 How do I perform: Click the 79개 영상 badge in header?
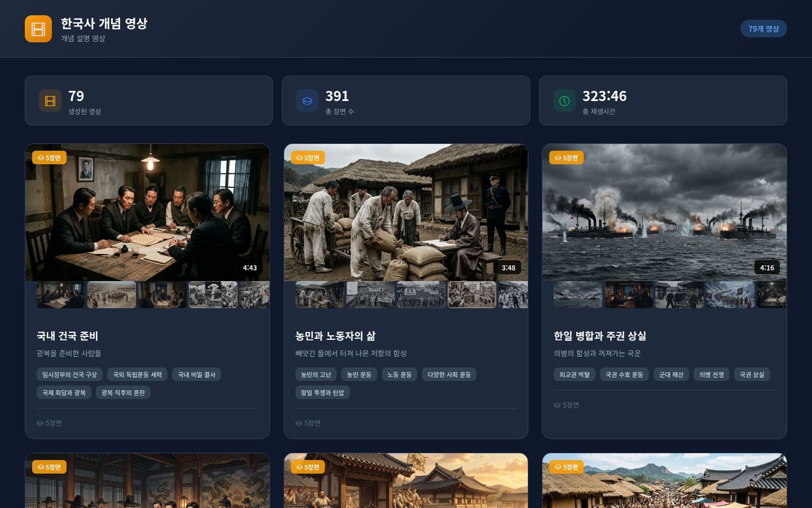pyautogui.click(x=764, y=29)
